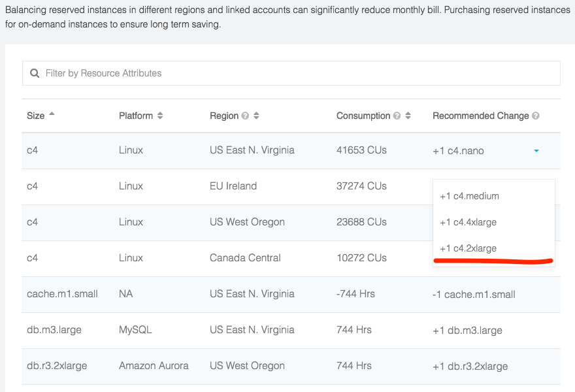Sort by Consumption column arrows
Screen dimensions: 575x392
click(408, 116)
